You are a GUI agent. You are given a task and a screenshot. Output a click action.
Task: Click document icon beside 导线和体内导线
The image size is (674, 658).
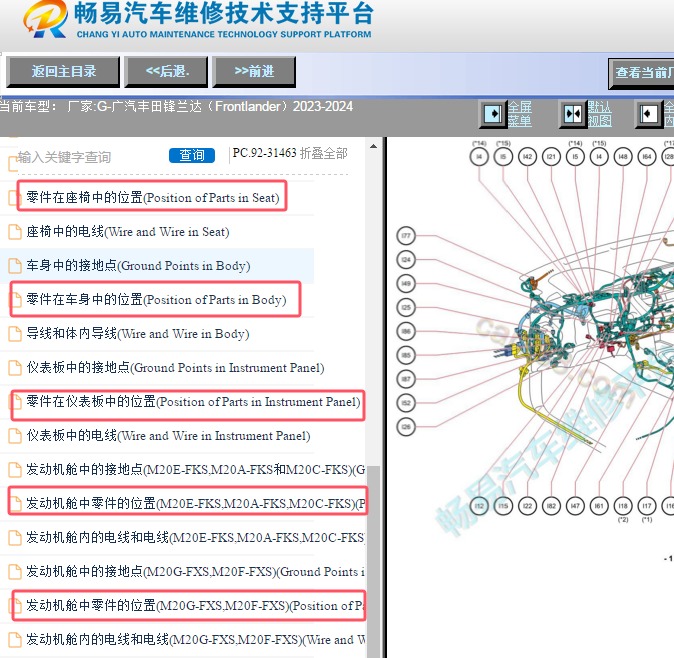(15, 334)
